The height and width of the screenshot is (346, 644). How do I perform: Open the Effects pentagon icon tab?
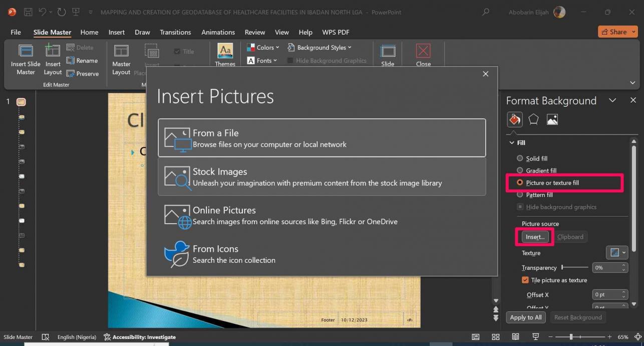[x=533, y=119]
